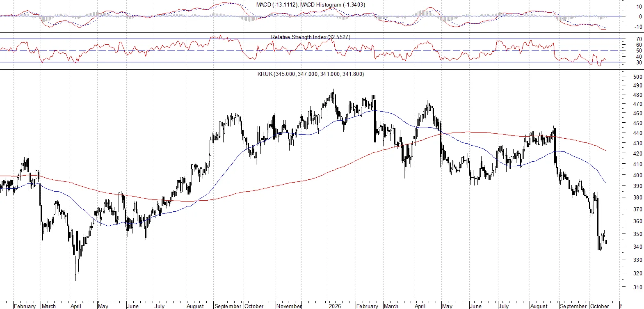Click the -10 value on MACD axis
This screenshot has height=309, width=644.
(x=638, y=27)
